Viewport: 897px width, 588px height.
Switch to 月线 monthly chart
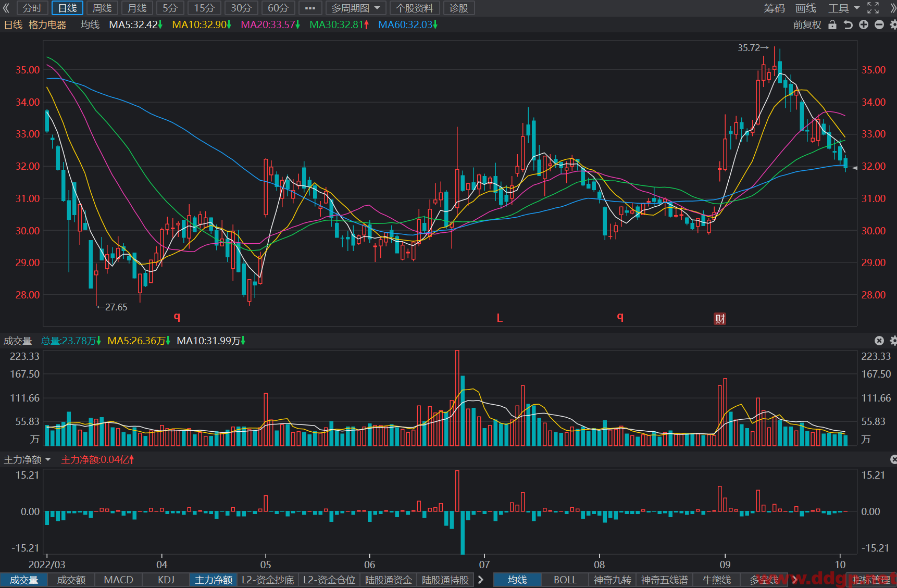point(137,8)
